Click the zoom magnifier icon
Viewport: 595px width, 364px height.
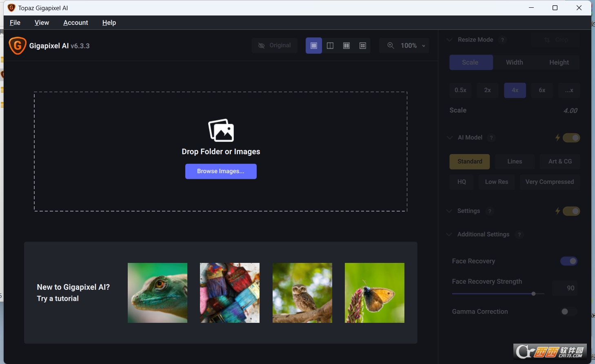(391, 46)
